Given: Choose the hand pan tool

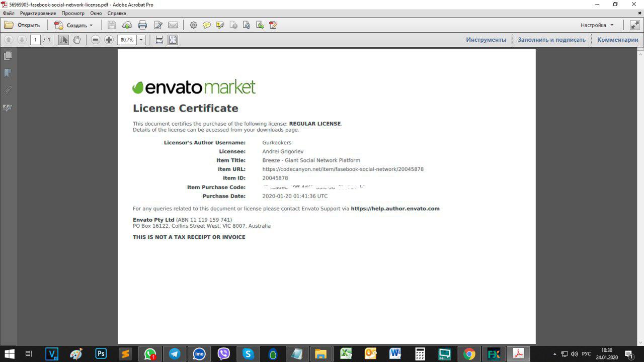Looking at the screenshot, I should (76, 40).
